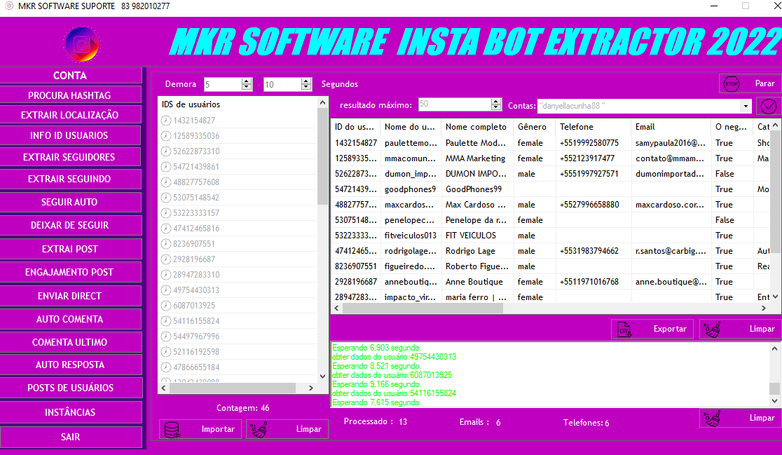Click clock icon beside ID 48827757608
This screenshot has height=455, width=782.
[x=166, y=182]
